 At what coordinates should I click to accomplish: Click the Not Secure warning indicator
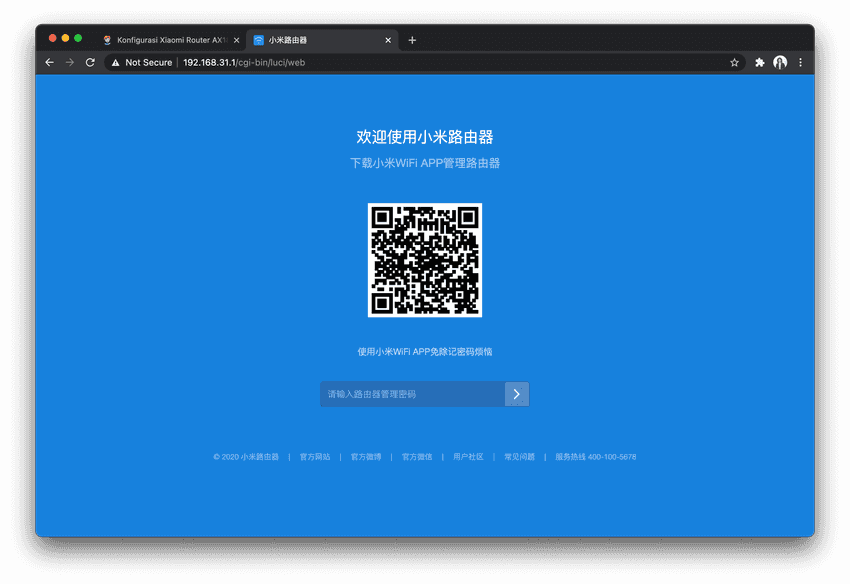click(141, 62)
